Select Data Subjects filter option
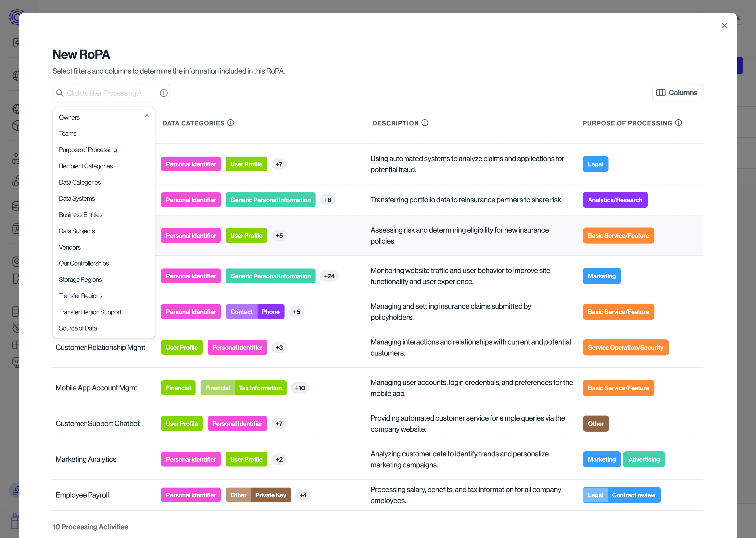 click(x=77, y=231)
